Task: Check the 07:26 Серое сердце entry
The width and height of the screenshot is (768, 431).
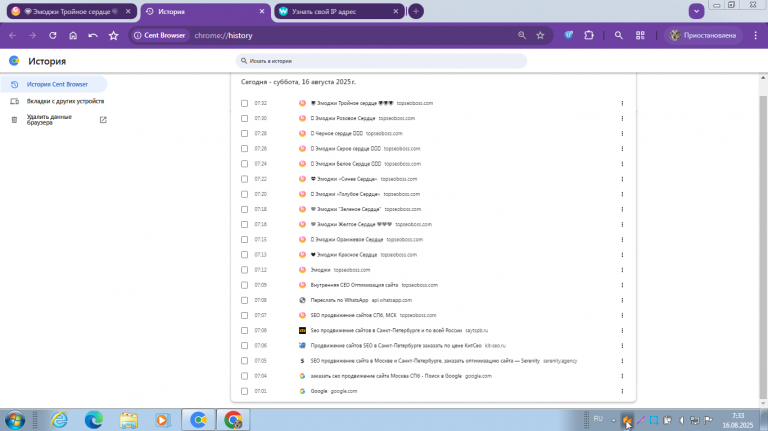Action: click(x=244, y=149)
